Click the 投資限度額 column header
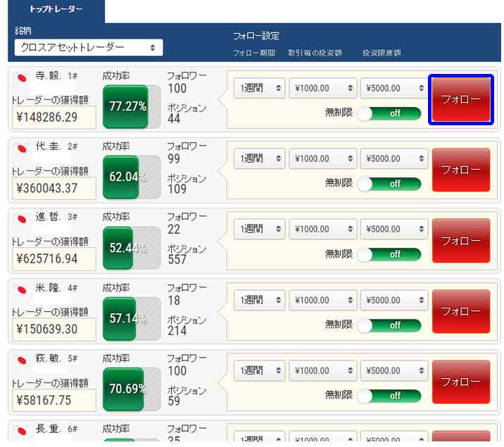The height and width of the screenshot is (447, 504). point(382,53)
